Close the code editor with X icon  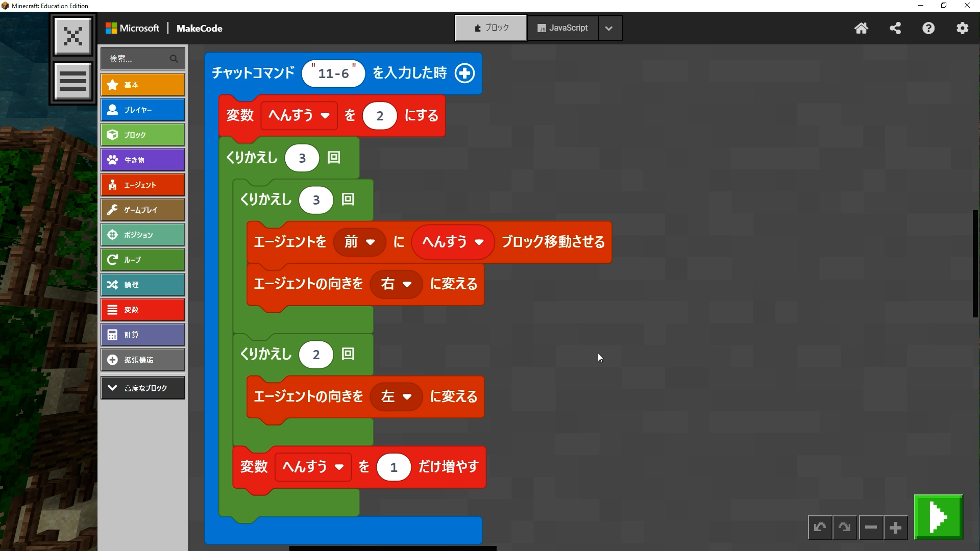(x=73, y=36)
